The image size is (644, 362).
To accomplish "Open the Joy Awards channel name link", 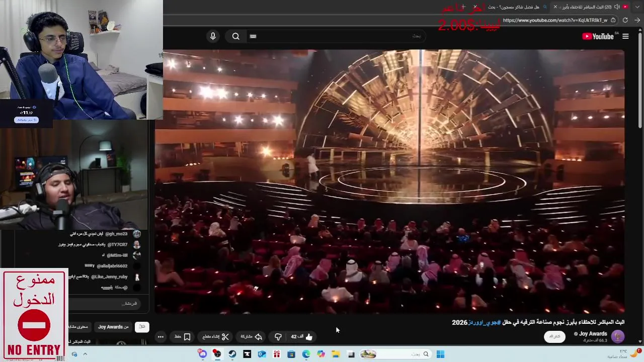I will [593, 334].
